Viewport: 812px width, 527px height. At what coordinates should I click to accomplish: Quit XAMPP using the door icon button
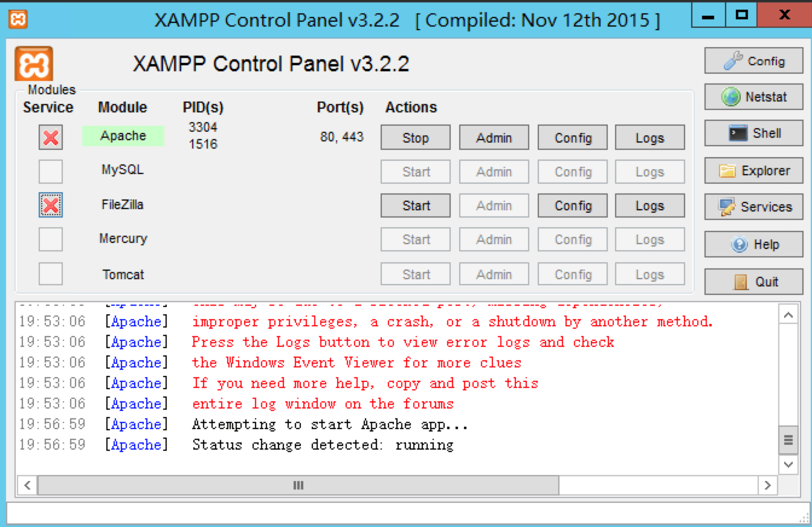pyautogui.click(x=753, y=282)
